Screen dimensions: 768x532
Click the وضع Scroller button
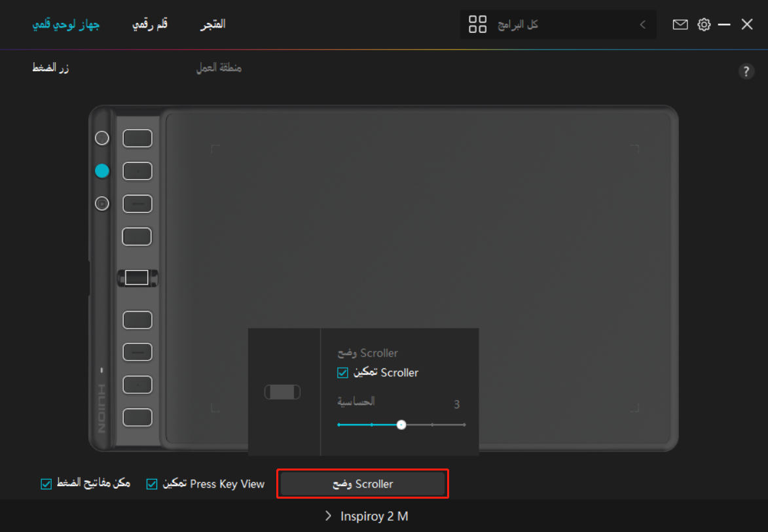(x=363, y=484)
